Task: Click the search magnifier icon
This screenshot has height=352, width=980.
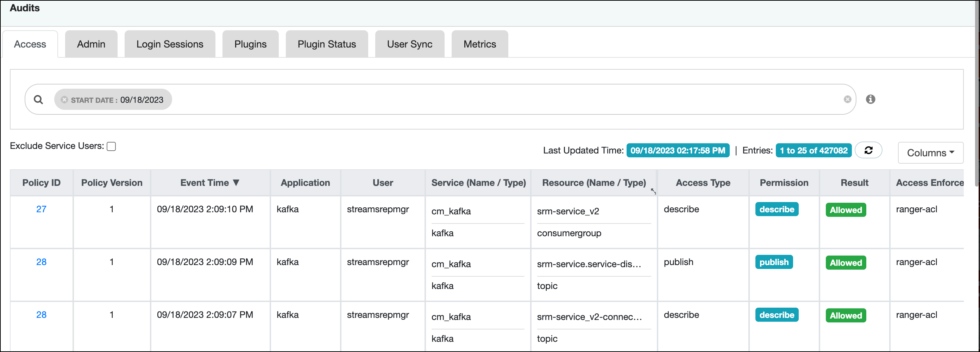Action: [x=39, y=99]
